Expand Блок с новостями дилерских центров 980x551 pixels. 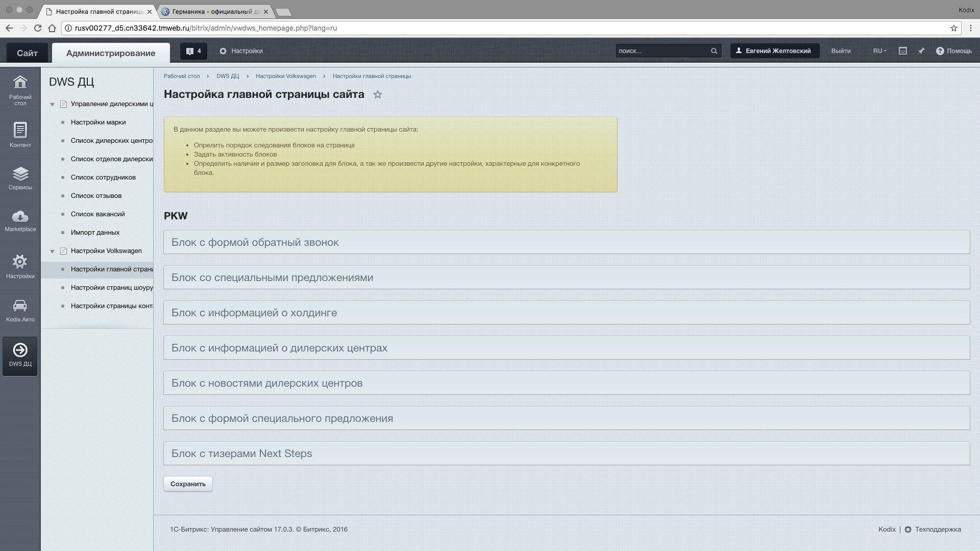(x=567, y=383)
